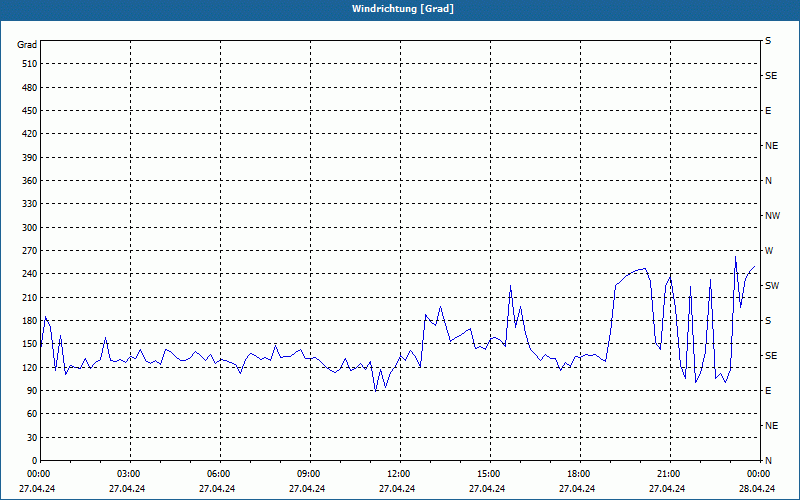Image resolution: width=800 pixels, height=500 pixels.
Task: Click the 420 y-axis label
Action: [30, 134]
